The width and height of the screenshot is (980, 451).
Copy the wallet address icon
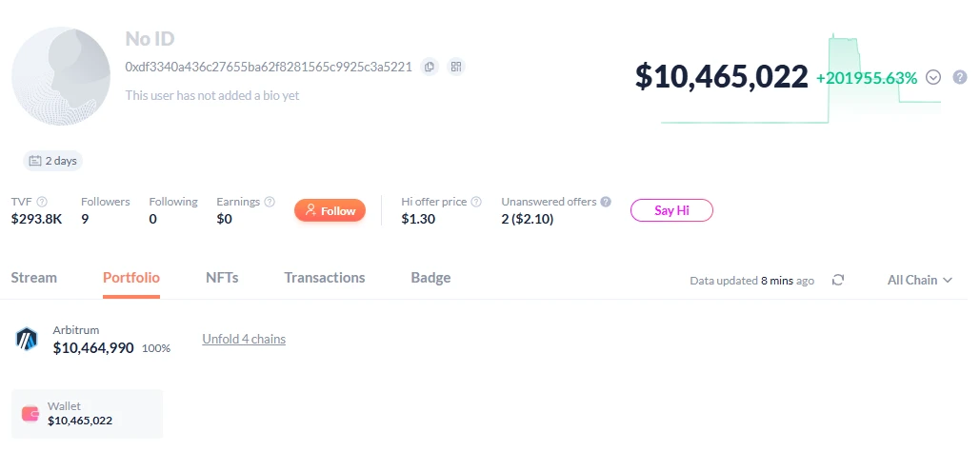pyautogui.click(x=430, y=67)
